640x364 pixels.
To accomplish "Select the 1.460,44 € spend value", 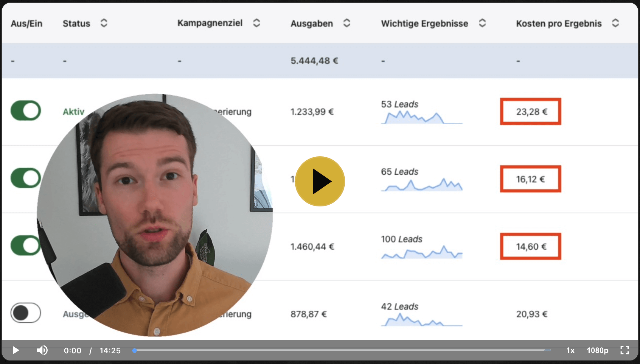I will [312, 247].
